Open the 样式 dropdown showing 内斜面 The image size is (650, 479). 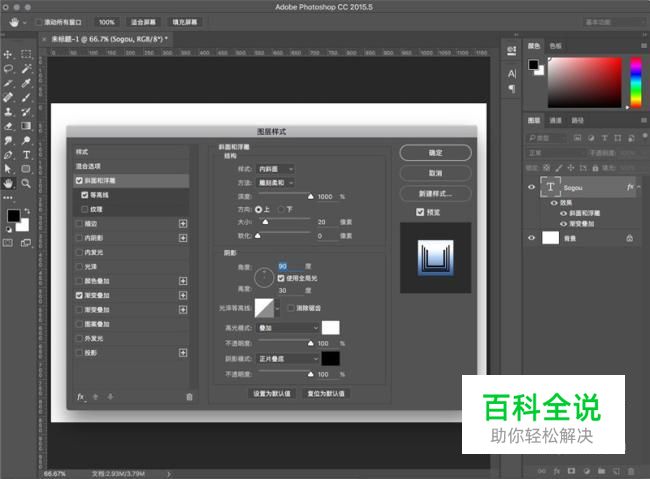coord(275,169)
